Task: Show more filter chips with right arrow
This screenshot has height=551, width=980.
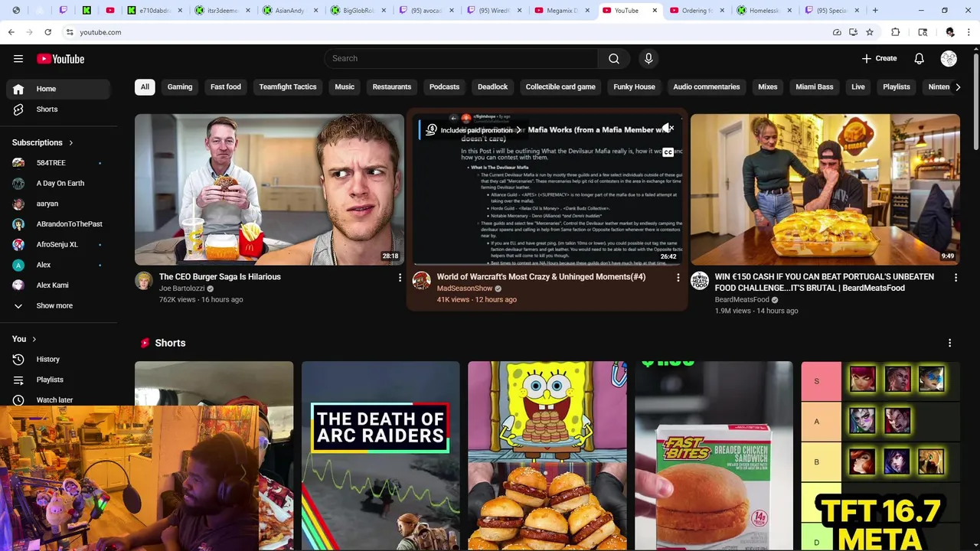Action: [958, 87]
